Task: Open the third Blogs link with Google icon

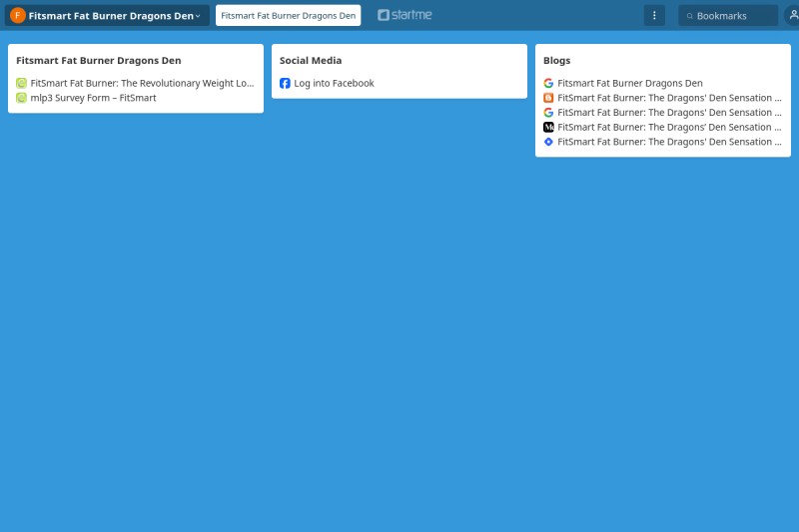Action: pyautogui.click(x=669, y=113)
